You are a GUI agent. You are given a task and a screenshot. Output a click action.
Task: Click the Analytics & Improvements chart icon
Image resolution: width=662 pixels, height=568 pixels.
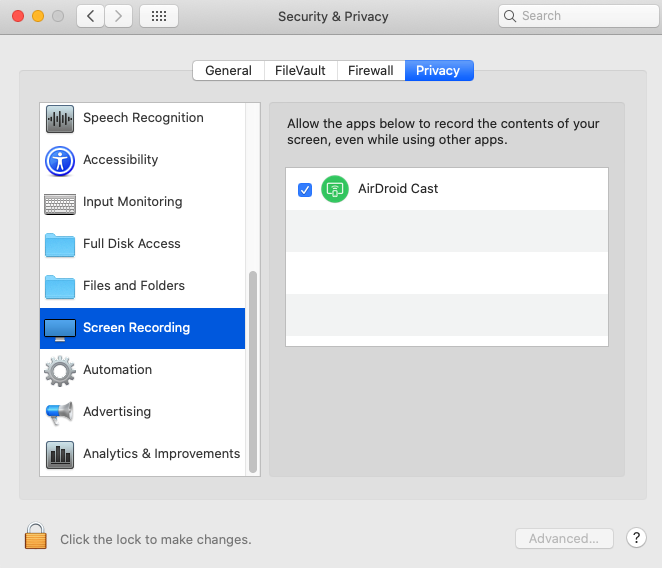tap(60, 455)
